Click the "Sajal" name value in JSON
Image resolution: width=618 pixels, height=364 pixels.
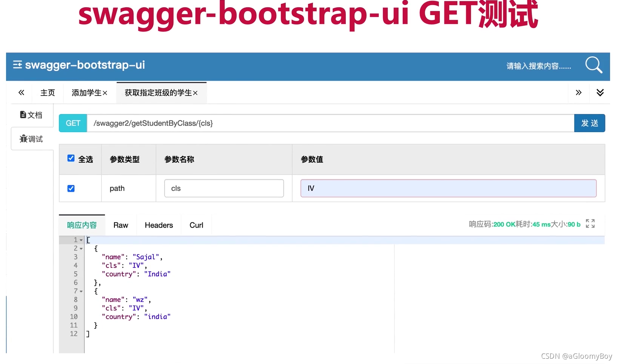coord(146,257)
